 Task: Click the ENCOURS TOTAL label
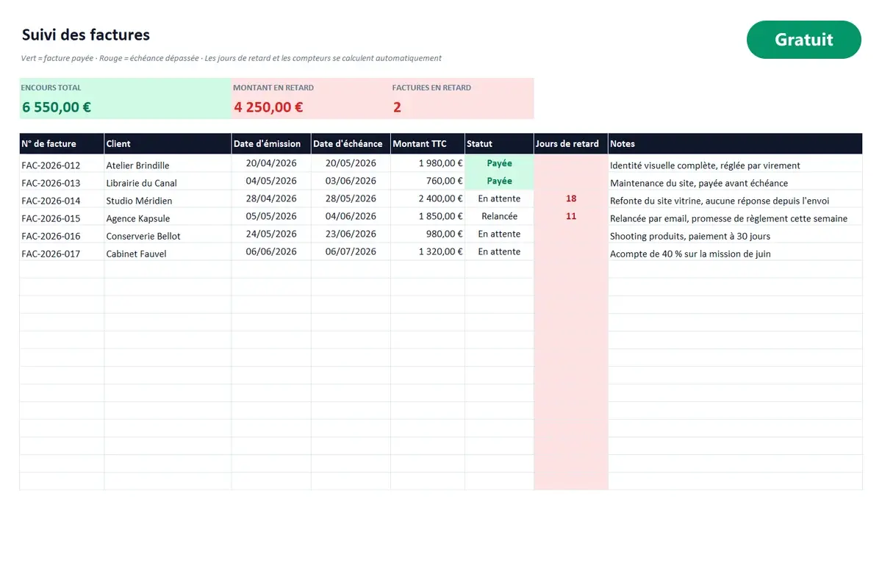(x=51, y=87)
